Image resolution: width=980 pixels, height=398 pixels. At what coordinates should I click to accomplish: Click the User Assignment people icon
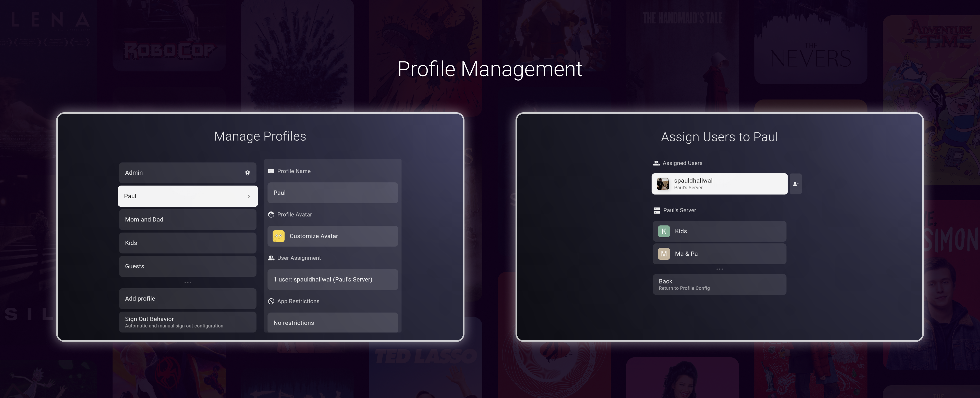point(271,258)
